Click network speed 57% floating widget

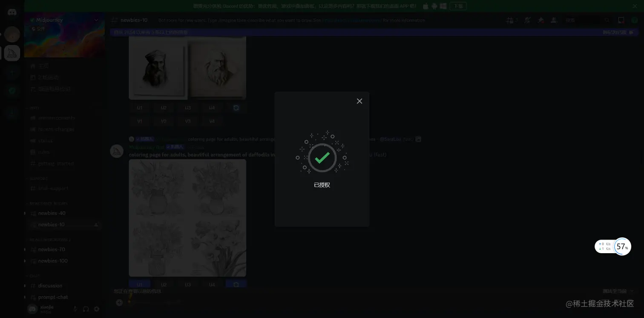[613, 246]
